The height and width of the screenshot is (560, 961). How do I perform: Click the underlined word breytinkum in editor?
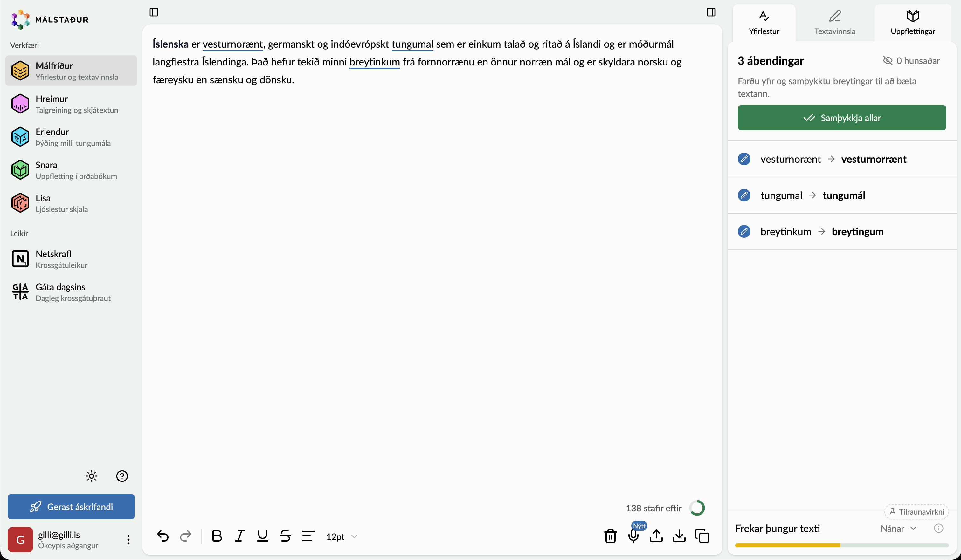coord(375,62)
